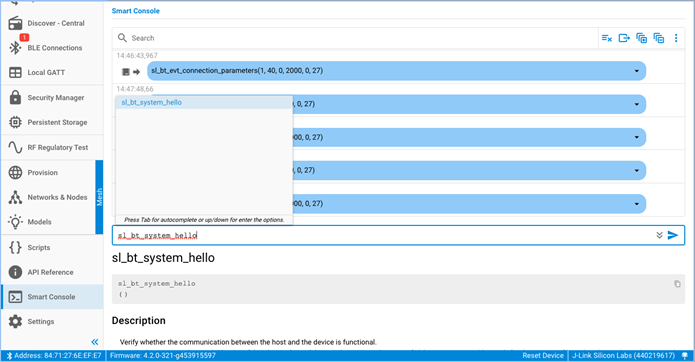695x362 pixels.
Task: Open Discover - Central in the sidebar
Action: pyautogui.click(x=52, y=23)
